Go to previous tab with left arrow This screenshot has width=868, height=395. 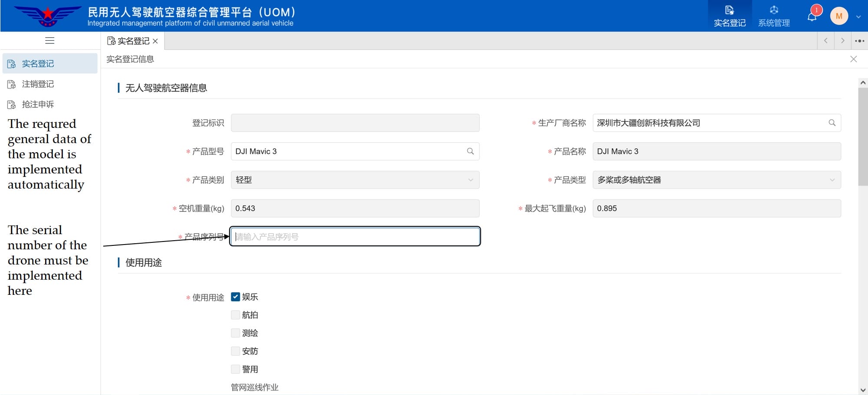[826, 40]
